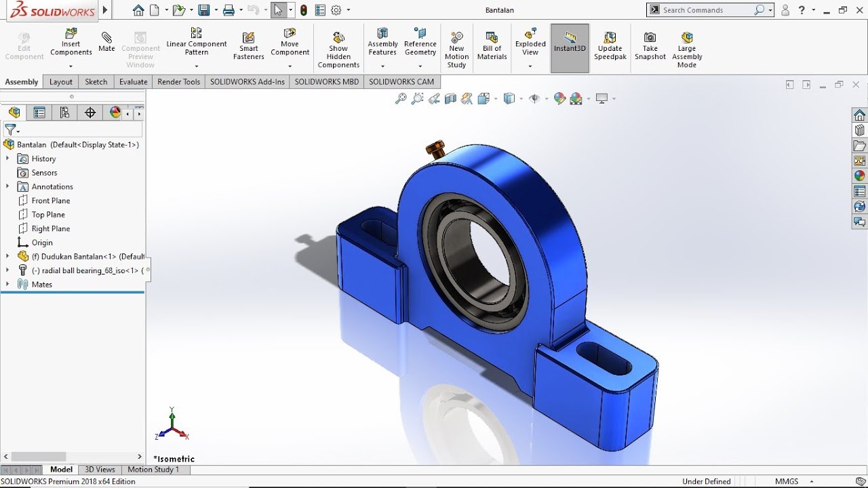Select Origin in feature tree

click(x=42, y=243)
